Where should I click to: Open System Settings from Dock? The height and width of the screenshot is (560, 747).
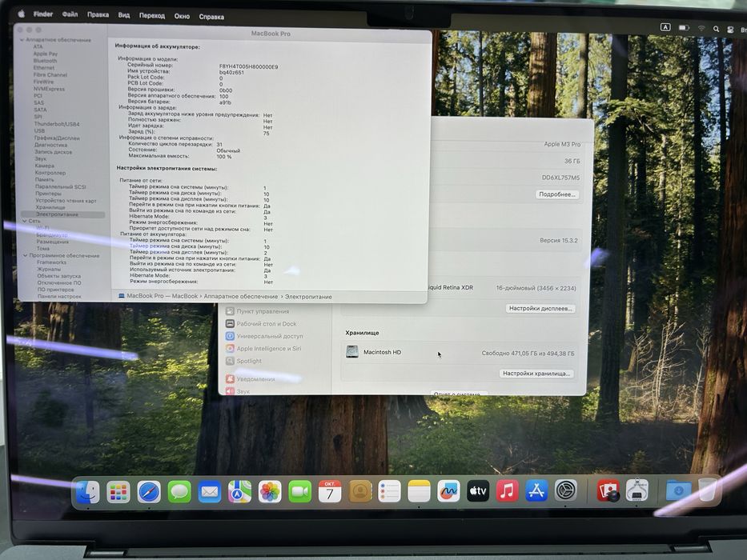click(x=566, y=490)
